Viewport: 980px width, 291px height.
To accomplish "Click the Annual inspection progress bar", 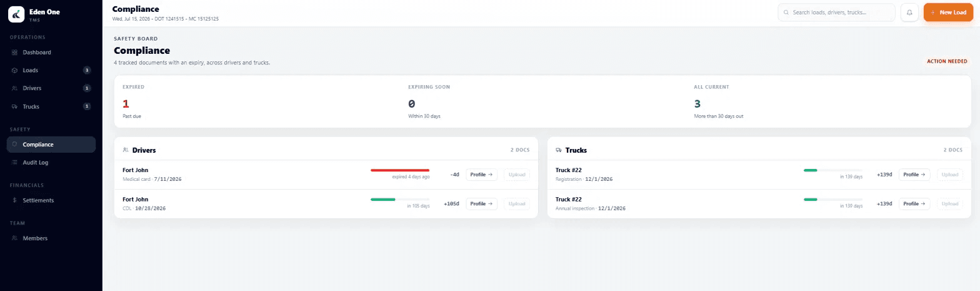I will point(833,199).
